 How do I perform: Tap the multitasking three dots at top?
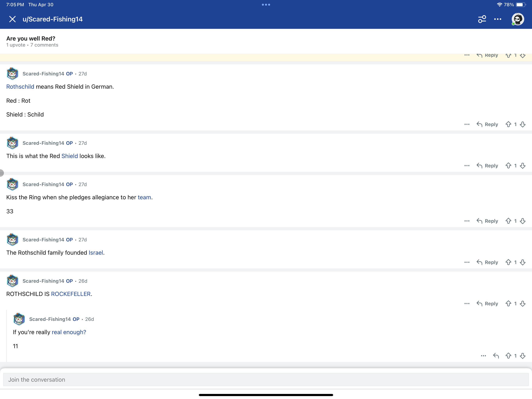(x=266, y=4)
